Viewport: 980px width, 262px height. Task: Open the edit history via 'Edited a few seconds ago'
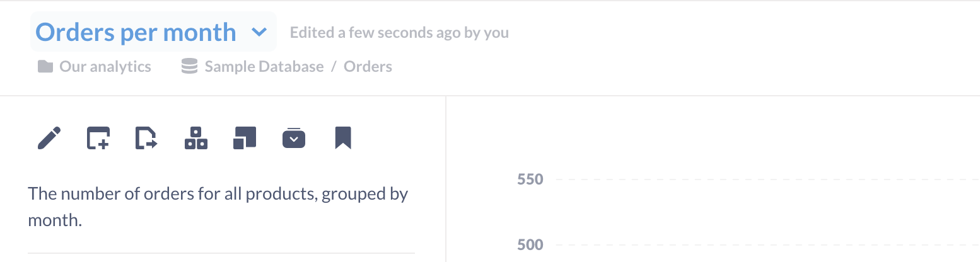399,33
